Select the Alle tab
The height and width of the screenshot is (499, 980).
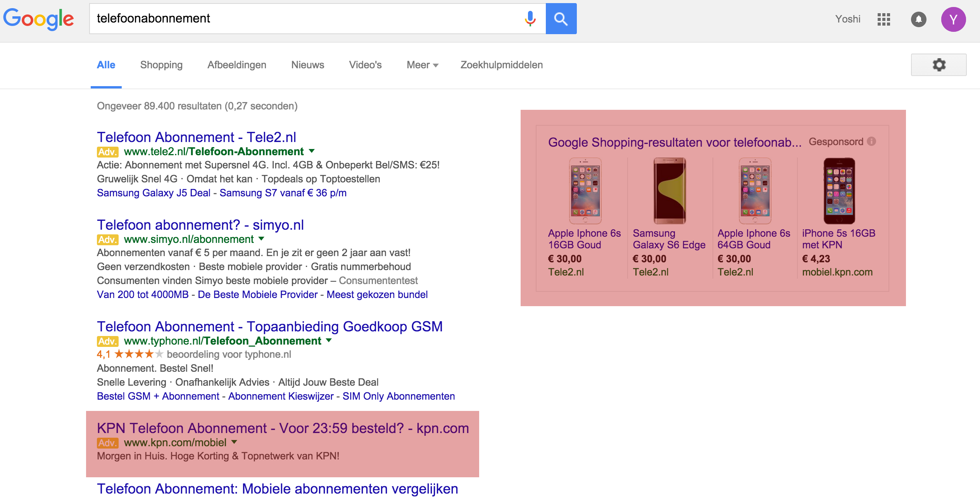(106, 65)
